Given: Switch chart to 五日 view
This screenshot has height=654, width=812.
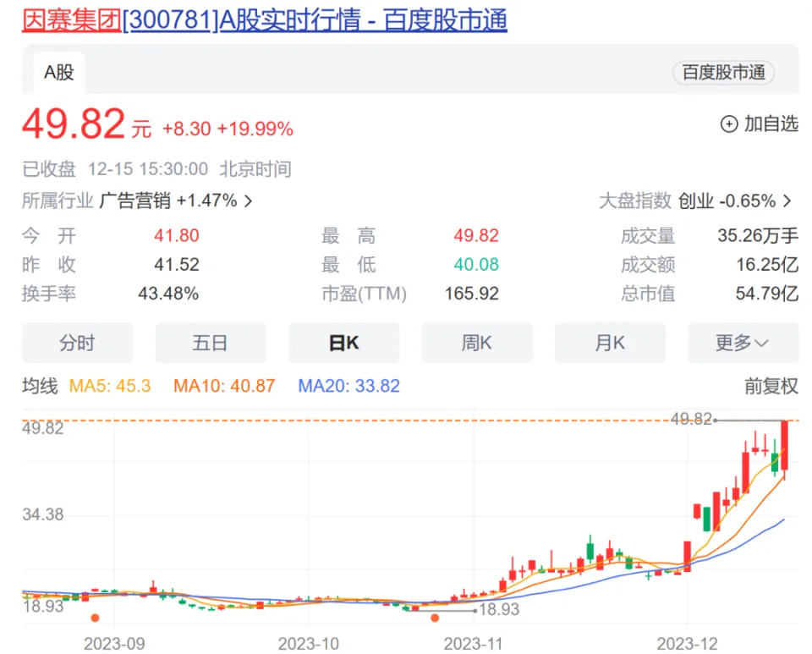Looking at the screenshot, I should pyautogui.click(x=210, y=343).
